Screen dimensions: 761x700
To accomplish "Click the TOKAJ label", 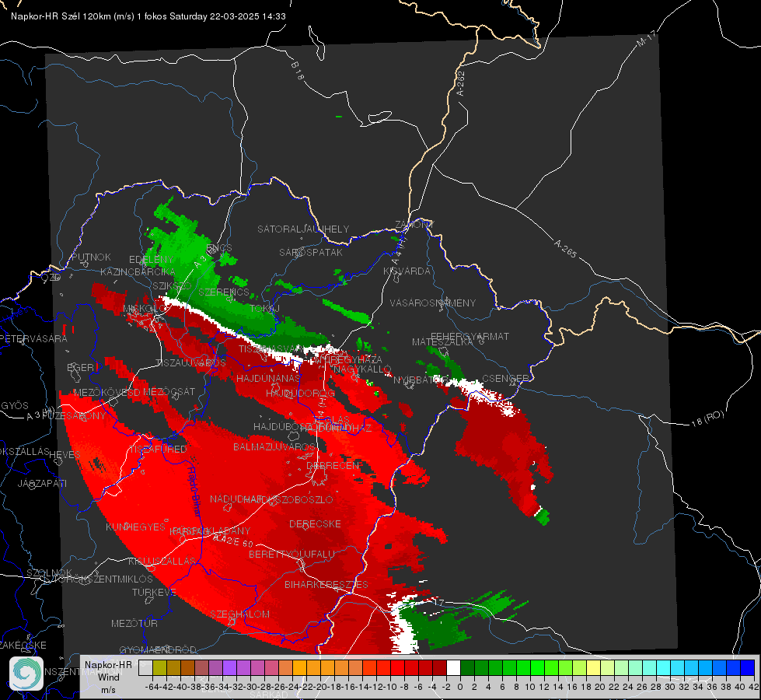I will (265, 309).
